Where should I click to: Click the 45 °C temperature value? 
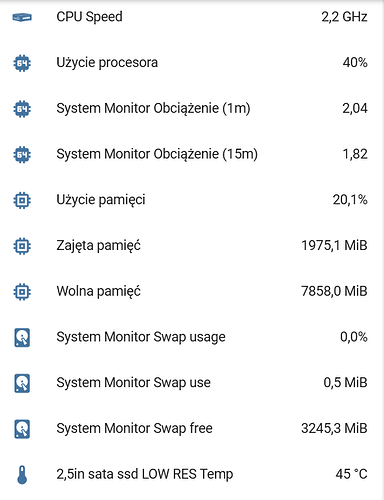coord(352,474)
